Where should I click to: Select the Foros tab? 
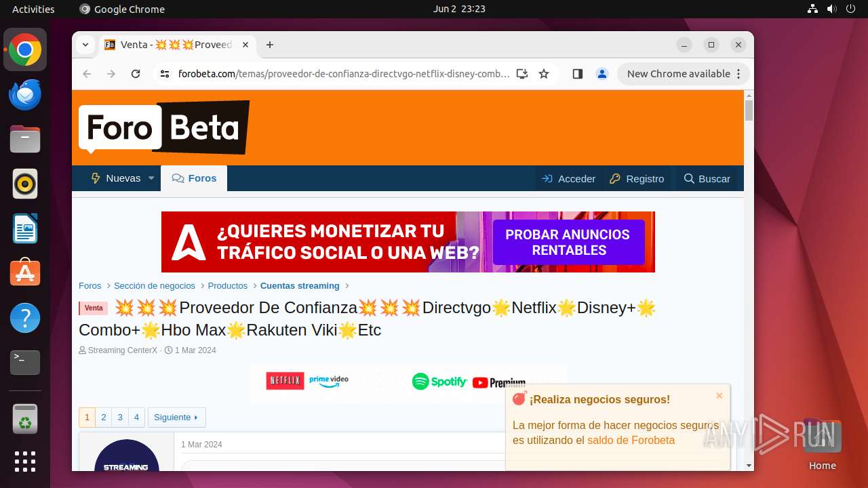[x=194, y=178]
